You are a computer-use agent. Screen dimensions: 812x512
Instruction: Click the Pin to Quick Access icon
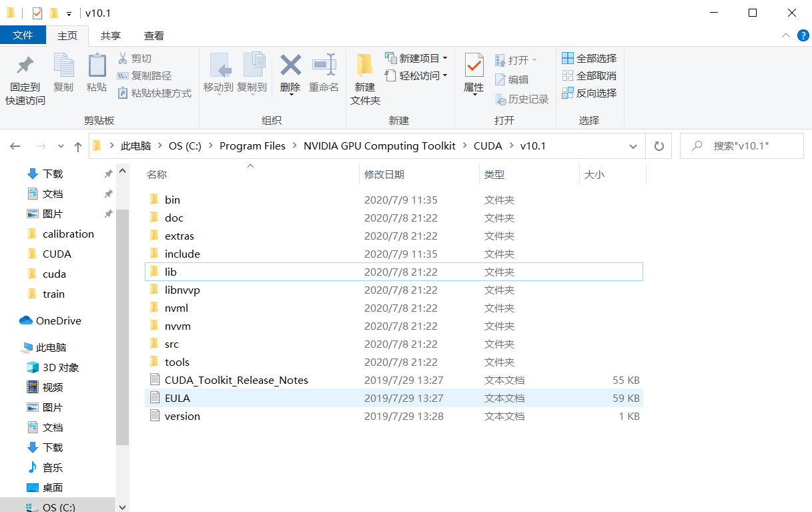[x=25, y=66]
